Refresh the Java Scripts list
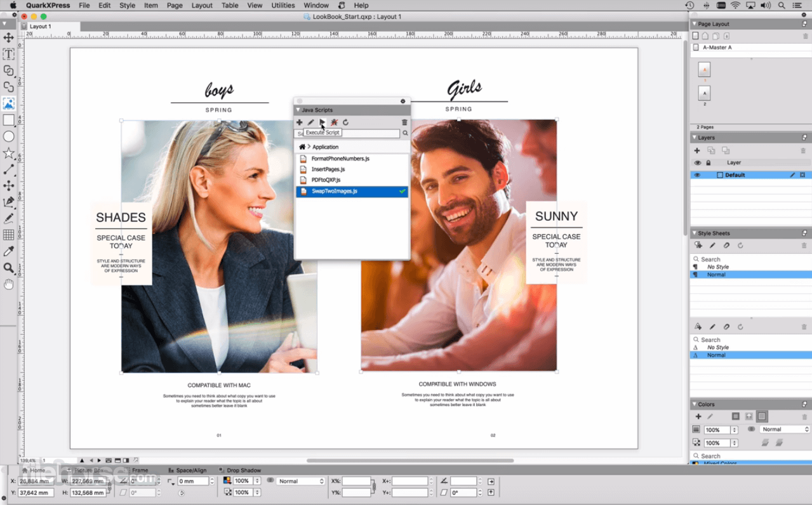The image size is (812, 505). [345, 122]
